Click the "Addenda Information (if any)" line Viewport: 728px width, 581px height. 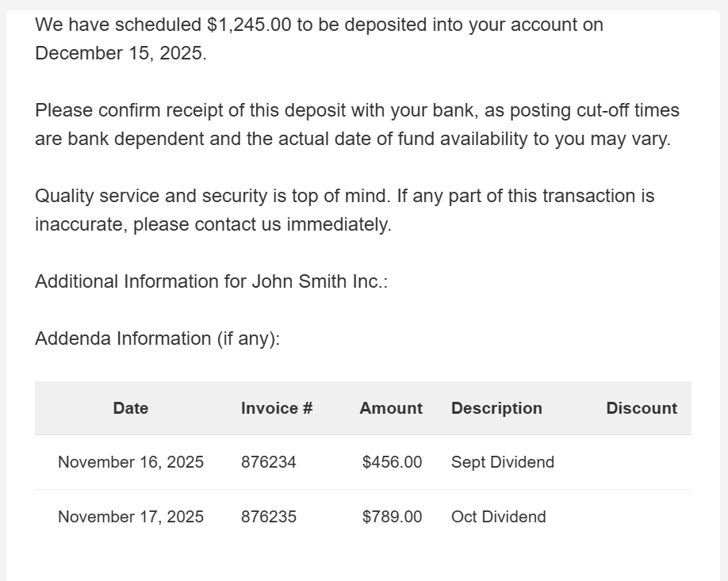158,338
